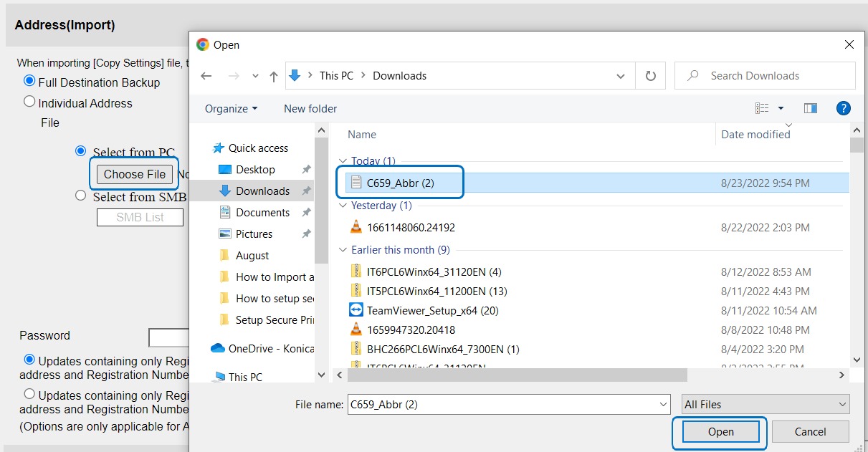Refresh the Downloads folder listing
This screenshot has width=868, height=452.
[650, 76]
